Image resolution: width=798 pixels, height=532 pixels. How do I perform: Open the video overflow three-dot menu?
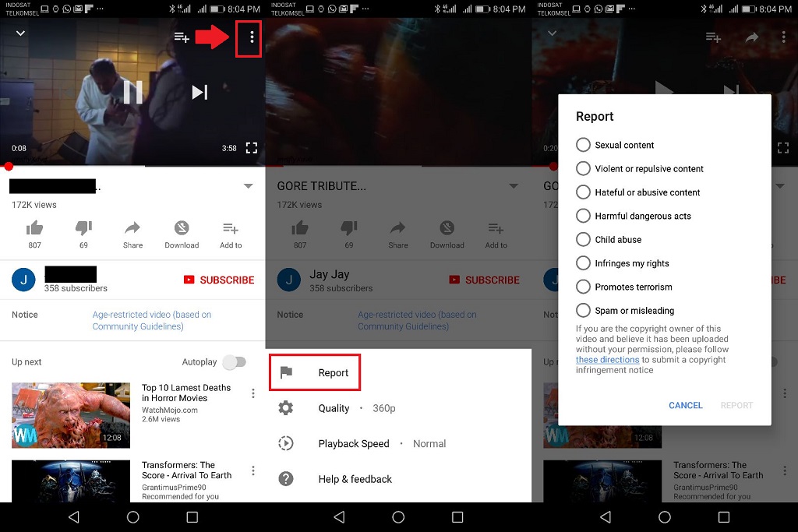tap(249, 38)
